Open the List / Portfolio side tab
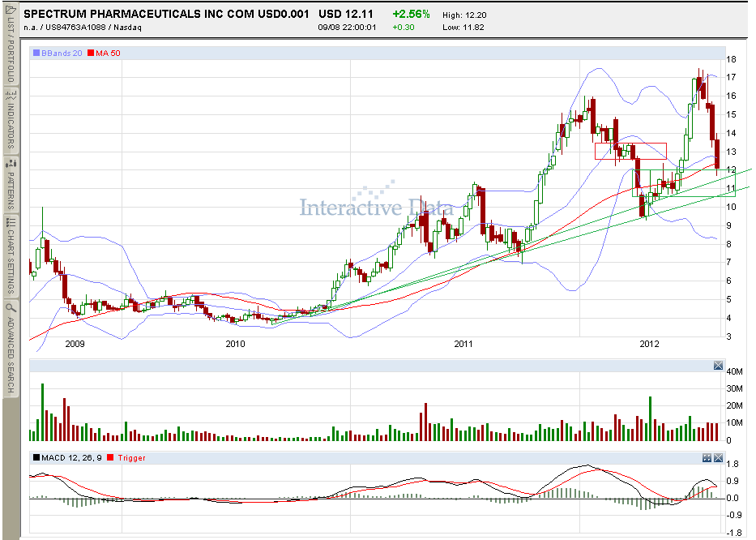Image resolution: width=756 pixels, height=540 pixels. (11, 50)
